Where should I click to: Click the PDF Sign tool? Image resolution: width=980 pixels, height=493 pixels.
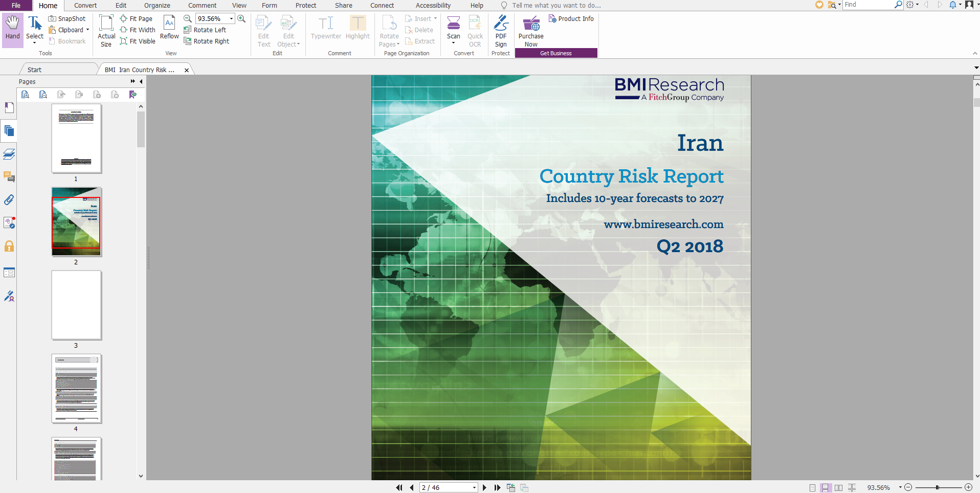click(x=501, y=30)
